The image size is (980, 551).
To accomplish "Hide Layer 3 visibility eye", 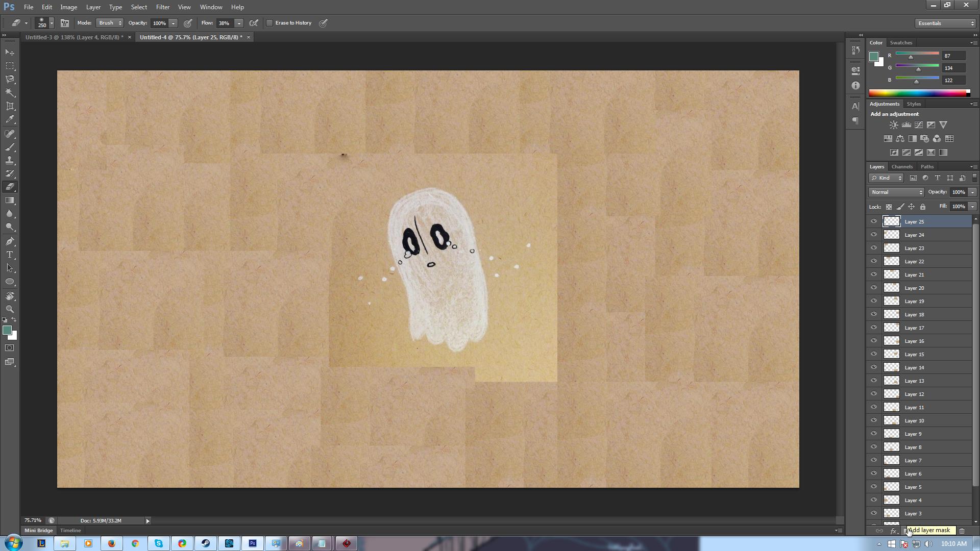I will click(874, 513).
